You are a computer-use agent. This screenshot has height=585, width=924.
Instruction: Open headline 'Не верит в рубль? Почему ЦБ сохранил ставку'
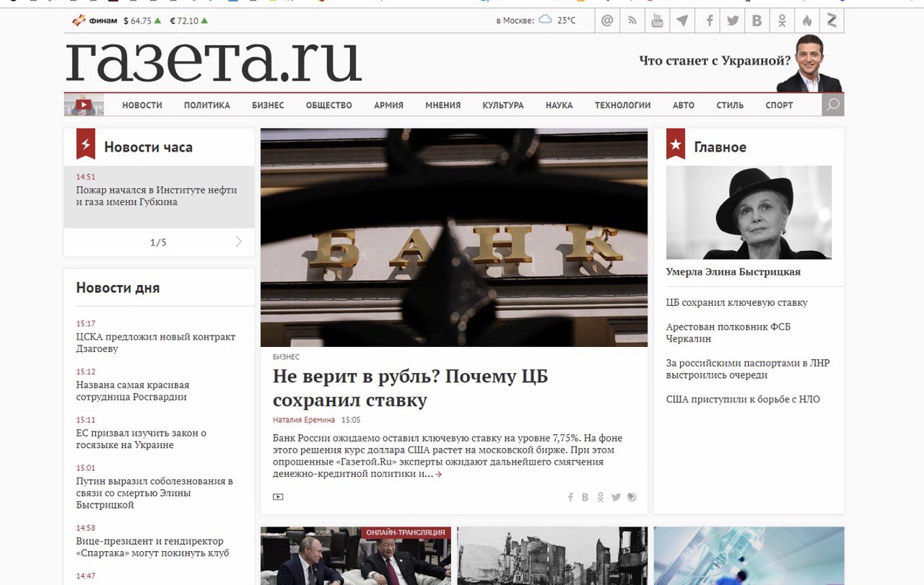point(411,388)
